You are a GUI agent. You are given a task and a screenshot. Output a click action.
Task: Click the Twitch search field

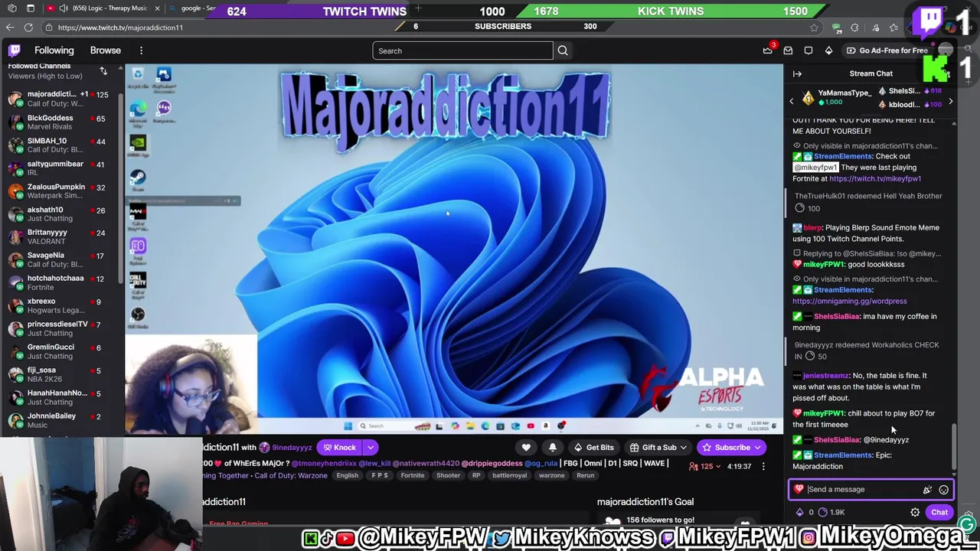[462, 51]
